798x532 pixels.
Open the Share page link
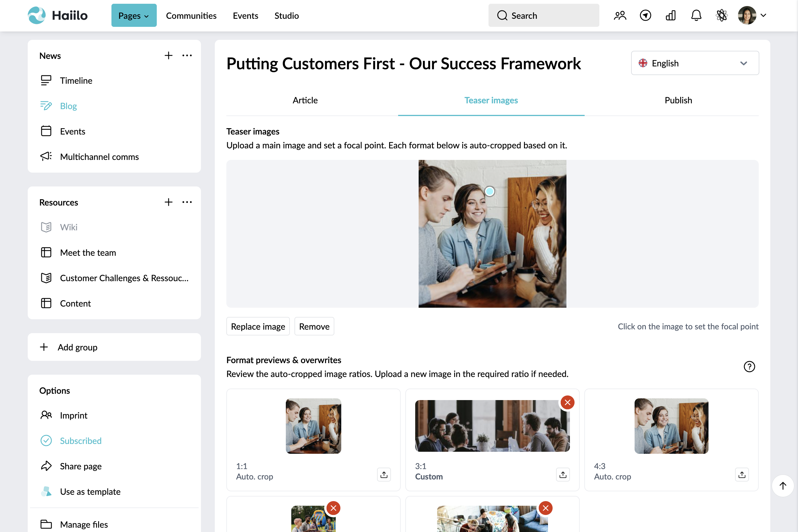pyautogui.click(x=81, y=466)
